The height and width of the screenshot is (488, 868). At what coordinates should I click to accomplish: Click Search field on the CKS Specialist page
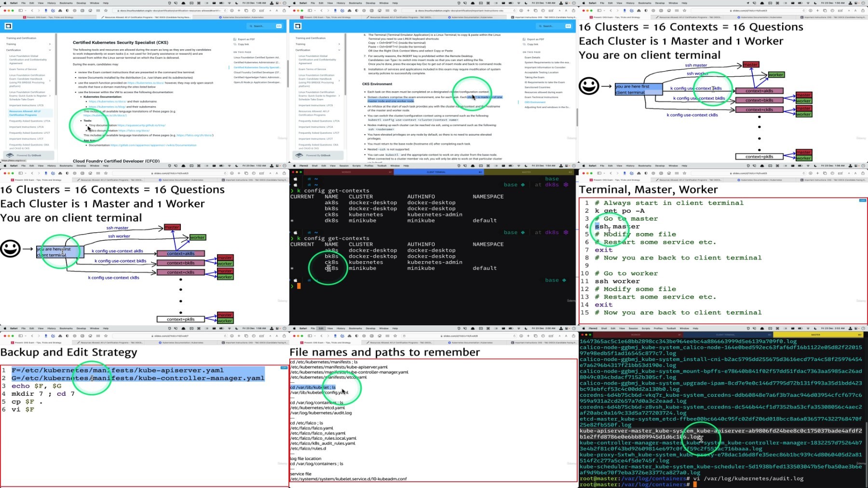pyautogui.click(x=265, y=26)
